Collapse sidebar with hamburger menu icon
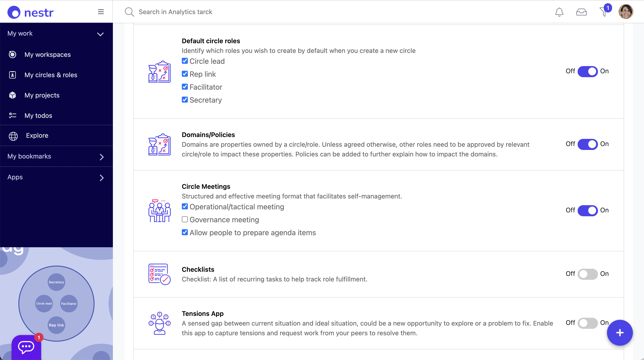644x360 pixels. 101,12
